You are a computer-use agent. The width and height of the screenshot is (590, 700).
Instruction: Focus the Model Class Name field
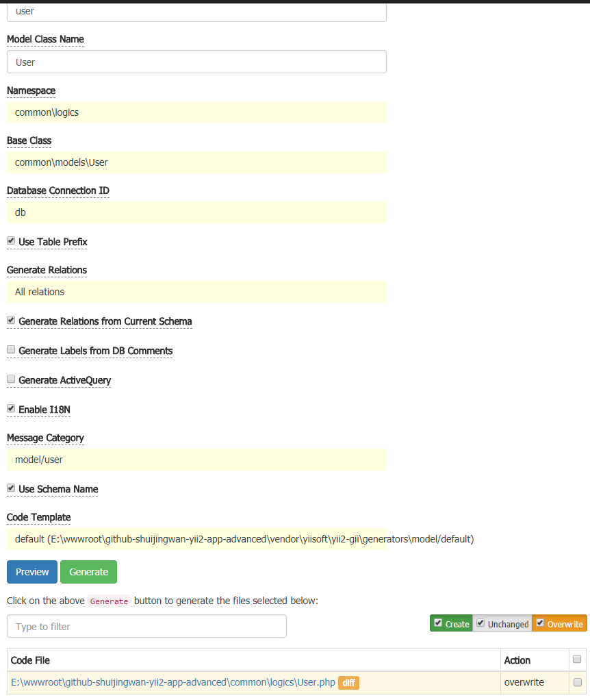click(196, 62)
